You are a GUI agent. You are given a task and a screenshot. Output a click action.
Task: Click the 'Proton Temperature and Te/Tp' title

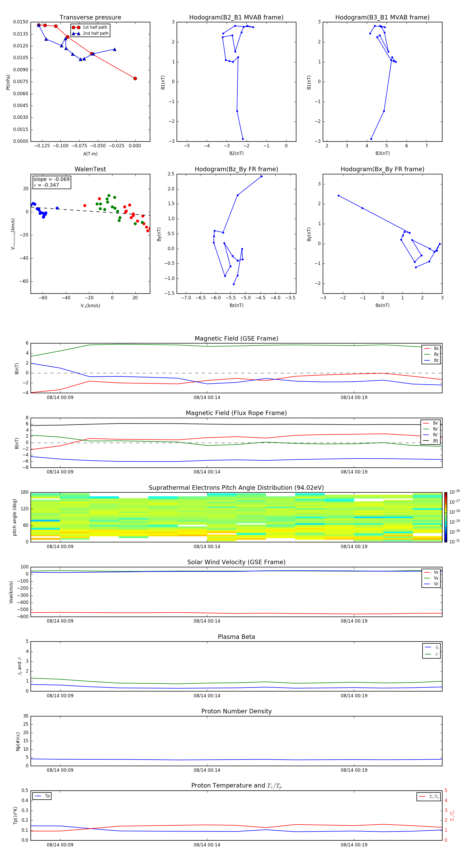236,786
